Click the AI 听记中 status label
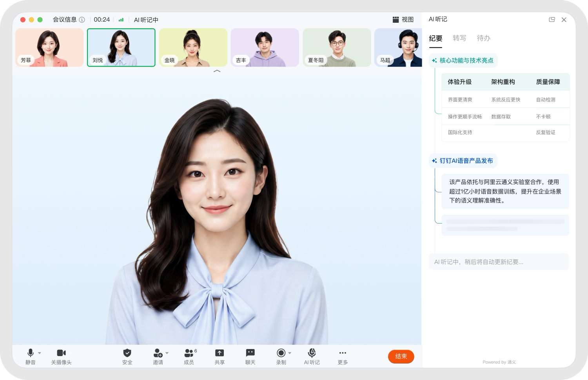 click(x=146, y=20)
